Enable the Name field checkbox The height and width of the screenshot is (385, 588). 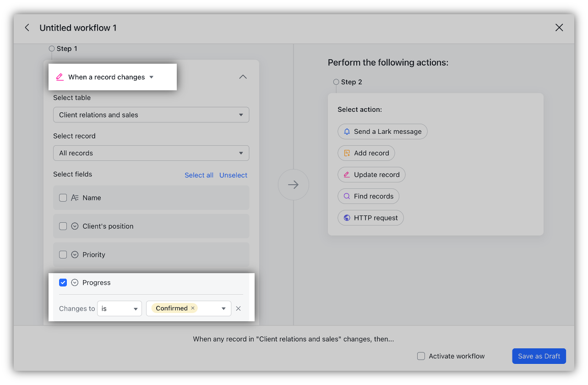click(x=63, y=198)
